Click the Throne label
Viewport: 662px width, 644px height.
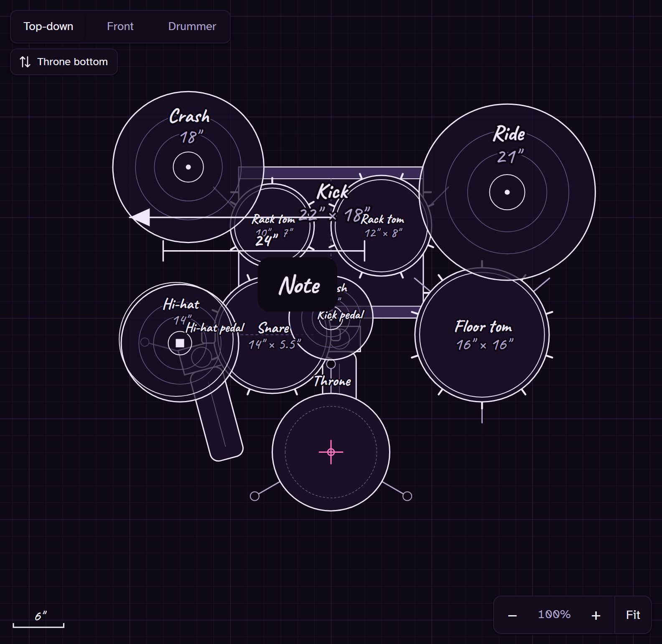click(x=332, y=381)
